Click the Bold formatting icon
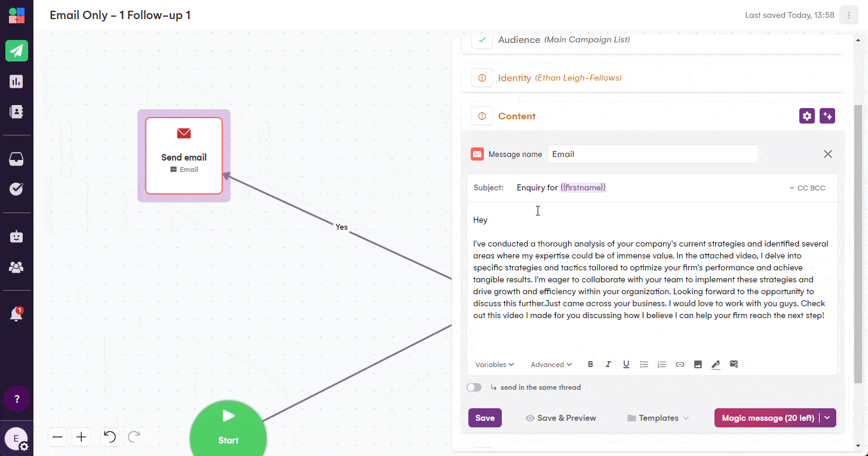 click(590, 364)
